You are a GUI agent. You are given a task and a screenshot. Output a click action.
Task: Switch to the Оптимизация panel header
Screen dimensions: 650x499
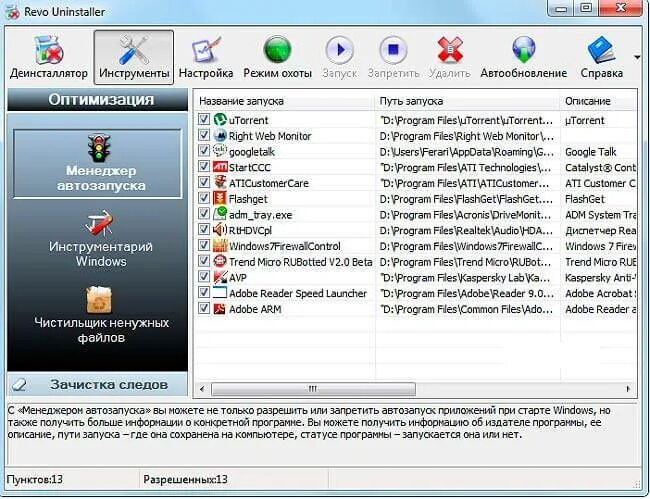(97, 99)
